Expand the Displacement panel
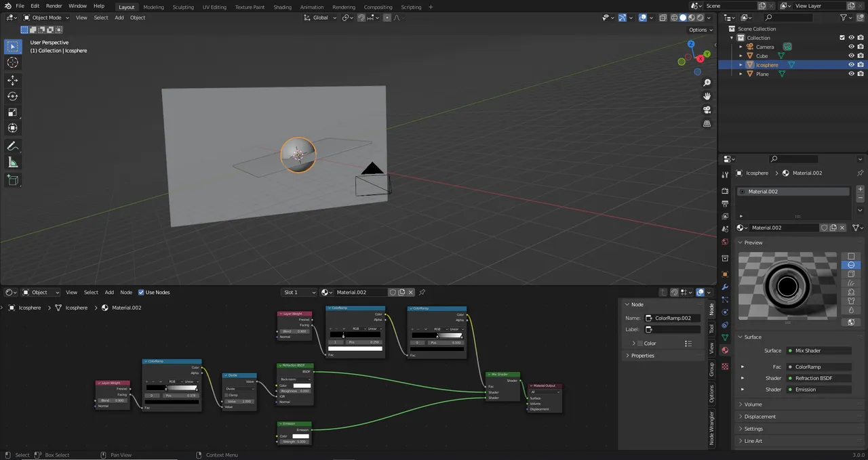 pyautogui.click(x=759, y=417)
